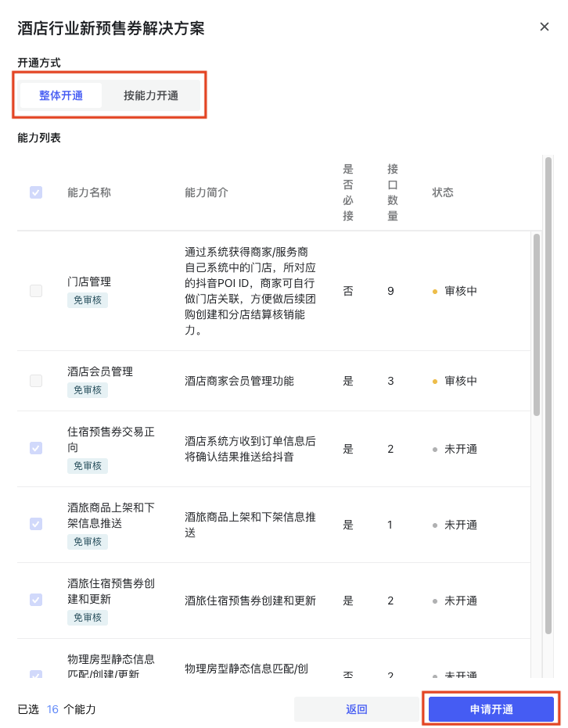Click the 状态 column header
This screenshot has width=568, height=728.
(443, 192)
